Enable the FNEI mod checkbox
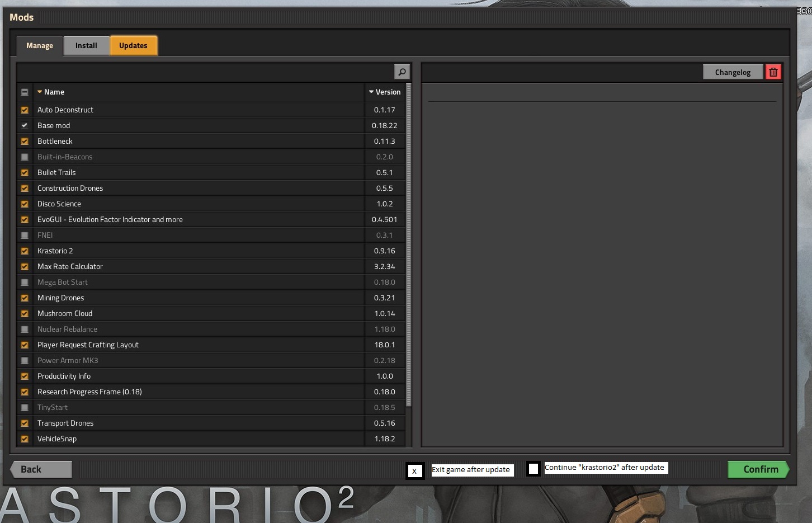The height and width of the screenshot is (523, 812). tap(25, 235)
